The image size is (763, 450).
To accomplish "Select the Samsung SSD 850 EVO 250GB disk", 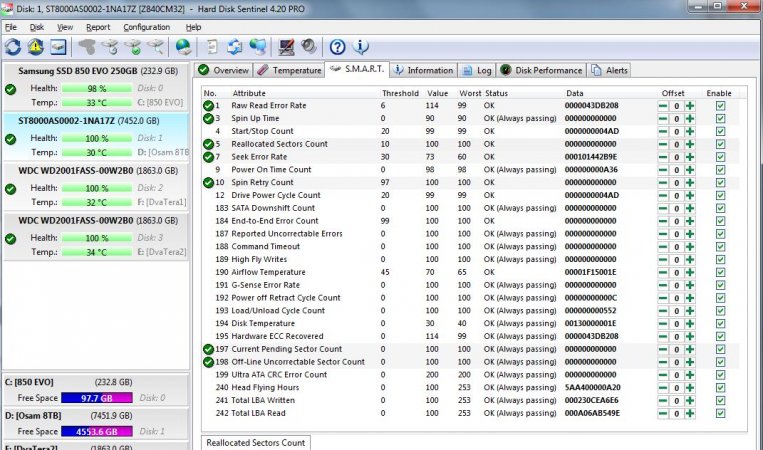I will pyautogui.click(x=96, y=87).
